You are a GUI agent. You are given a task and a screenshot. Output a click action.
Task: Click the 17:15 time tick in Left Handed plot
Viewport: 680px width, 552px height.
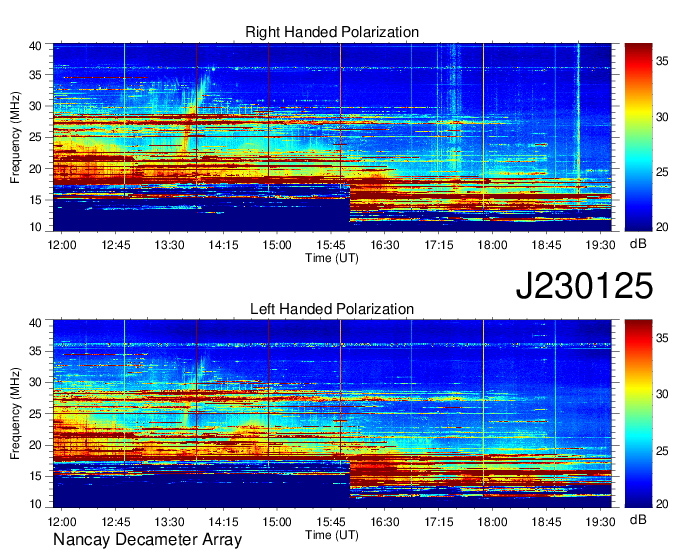[439, 522]
